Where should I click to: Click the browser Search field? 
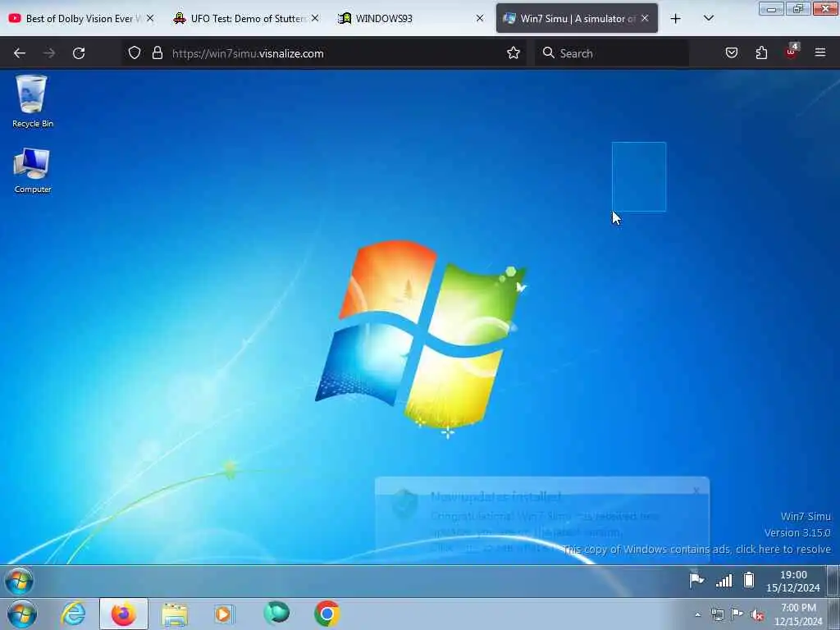(x=611, y=53)
